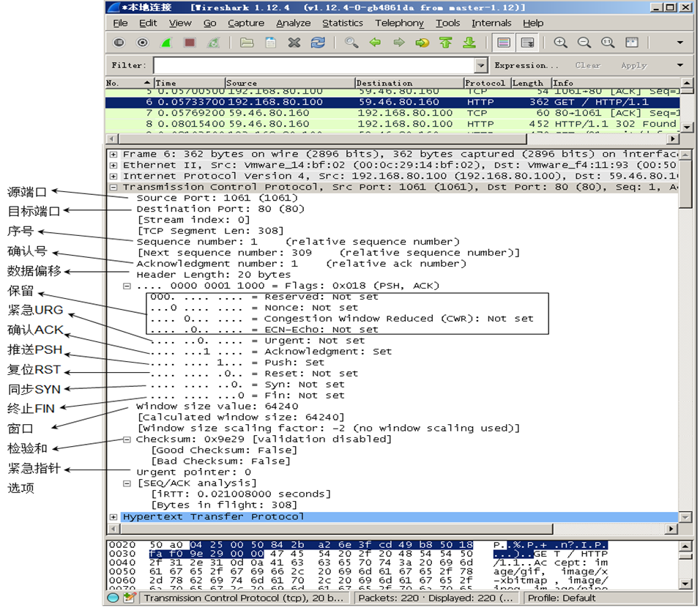This screenshot has height=608, width=700.
Task: Click the list capture interfaces icon
Action: (119, 42)
